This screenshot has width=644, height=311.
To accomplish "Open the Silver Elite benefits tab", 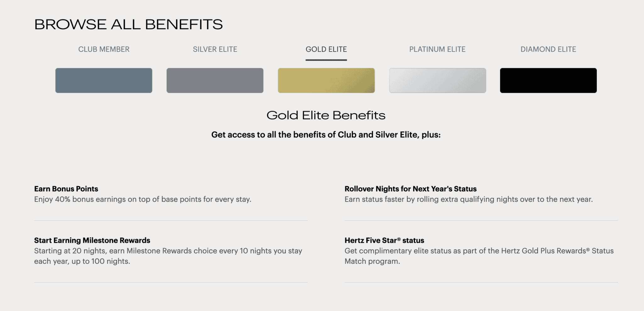I will tap(215, 49).
